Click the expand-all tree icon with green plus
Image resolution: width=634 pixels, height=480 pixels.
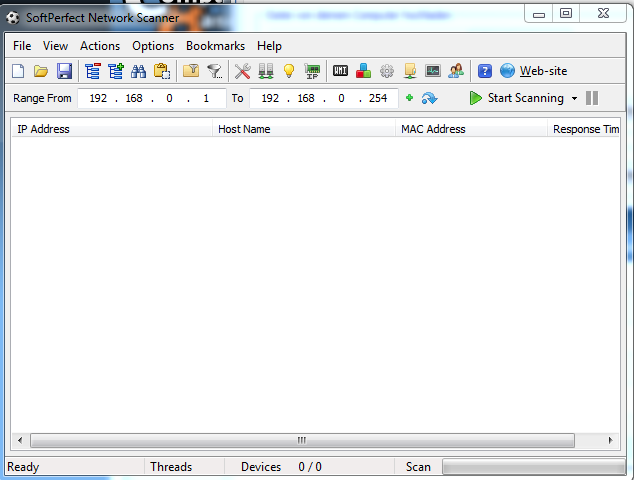click(116, 71)
